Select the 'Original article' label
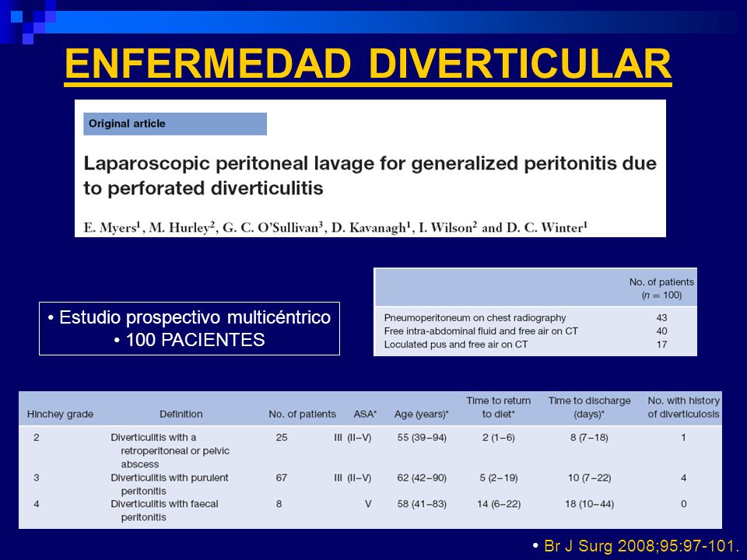Image resolution: width=747 pixels, height=560 pixels. (x=127, y=124)
